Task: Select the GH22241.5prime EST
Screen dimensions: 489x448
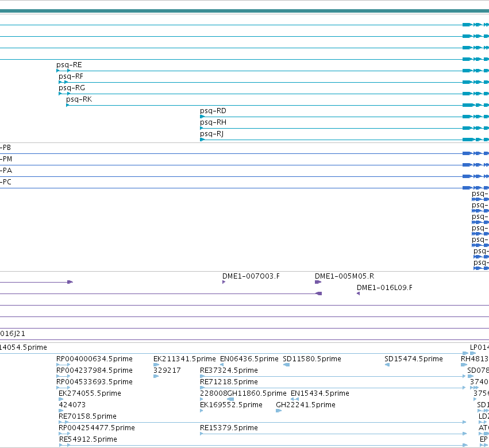Action: coord(306,405)
